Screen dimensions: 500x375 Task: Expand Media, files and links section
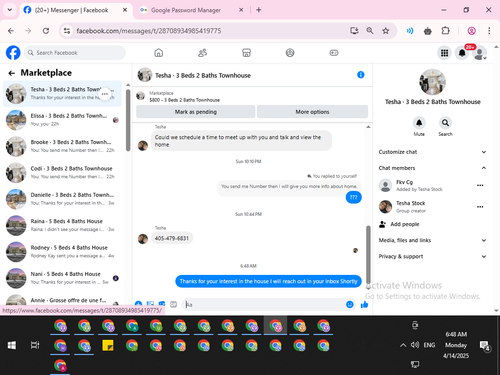[x=432, y=240]
